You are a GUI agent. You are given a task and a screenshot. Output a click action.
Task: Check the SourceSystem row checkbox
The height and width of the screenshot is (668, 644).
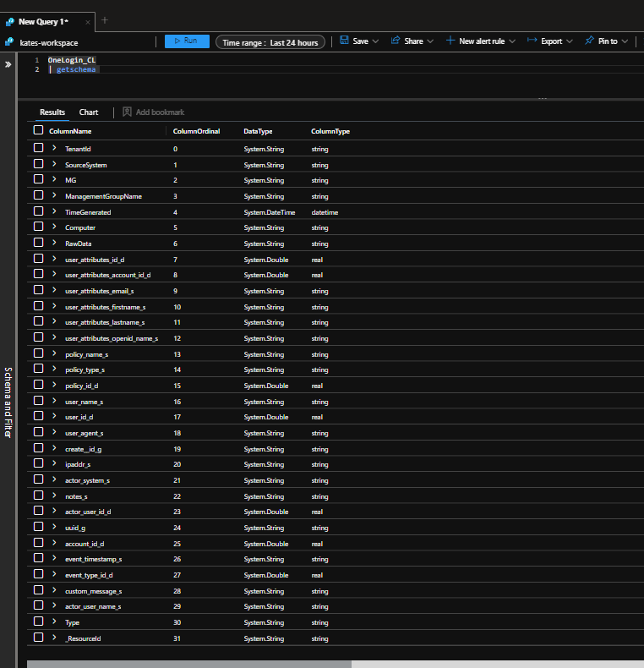tap(38, 163)
